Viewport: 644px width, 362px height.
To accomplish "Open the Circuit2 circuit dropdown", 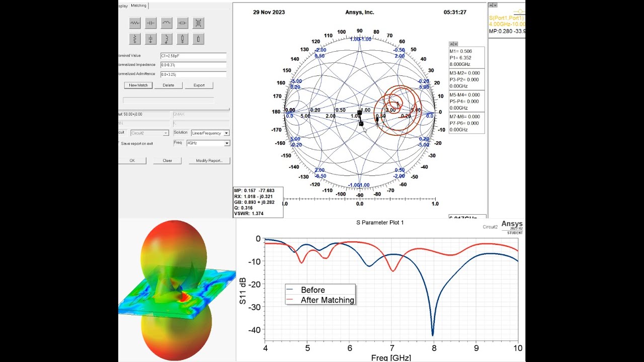I will click(149, 133).
